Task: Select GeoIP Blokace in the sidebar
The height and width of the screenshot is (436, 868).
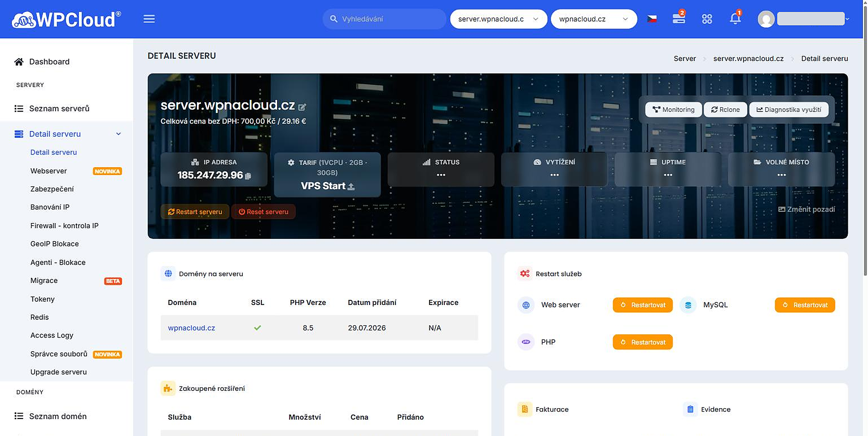Action: tap(55, 244)
